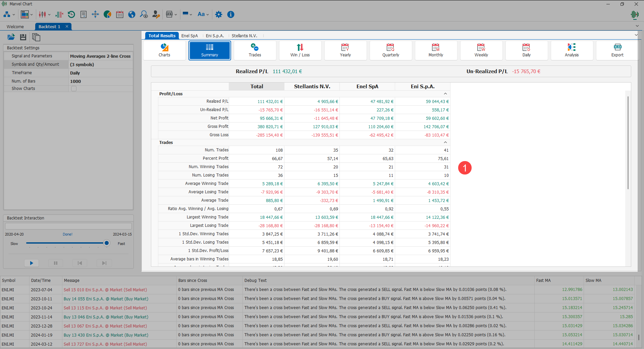Open the Aa font size tool
644x349 pixels.
(201, 14)
